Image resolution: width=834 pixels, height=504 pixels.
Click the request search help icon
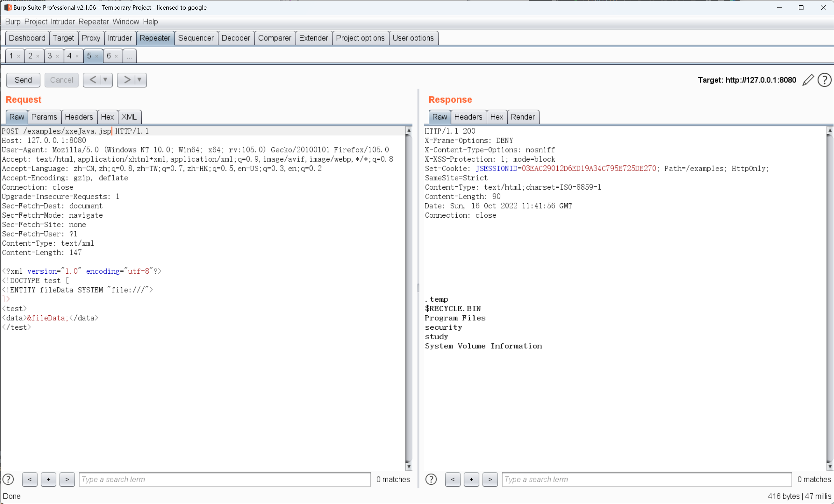point(8,479)
